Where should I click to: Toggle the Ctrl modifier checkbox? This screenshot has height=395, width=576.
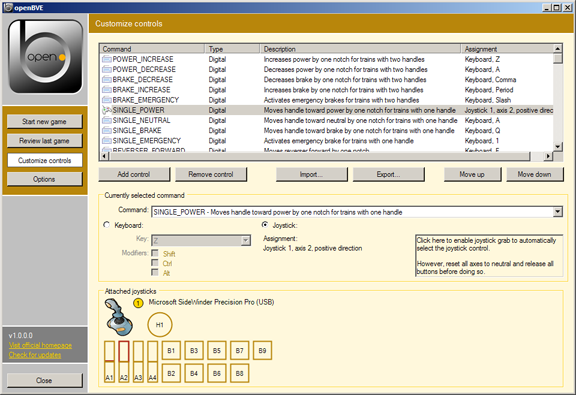[155, 263]
